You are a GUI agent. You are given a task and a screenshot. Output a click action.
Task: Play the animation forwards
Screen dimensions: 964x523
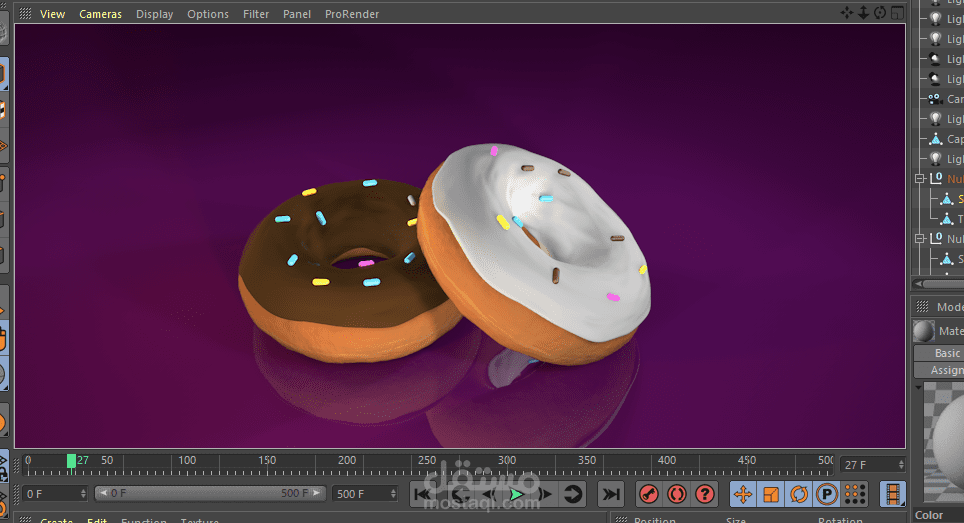(516, 494)
